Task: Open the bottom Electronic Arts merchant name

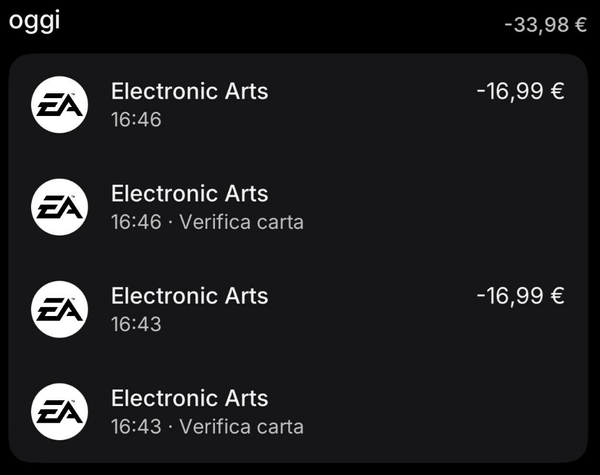Action: pyautogui.click(x=189, y=398)
